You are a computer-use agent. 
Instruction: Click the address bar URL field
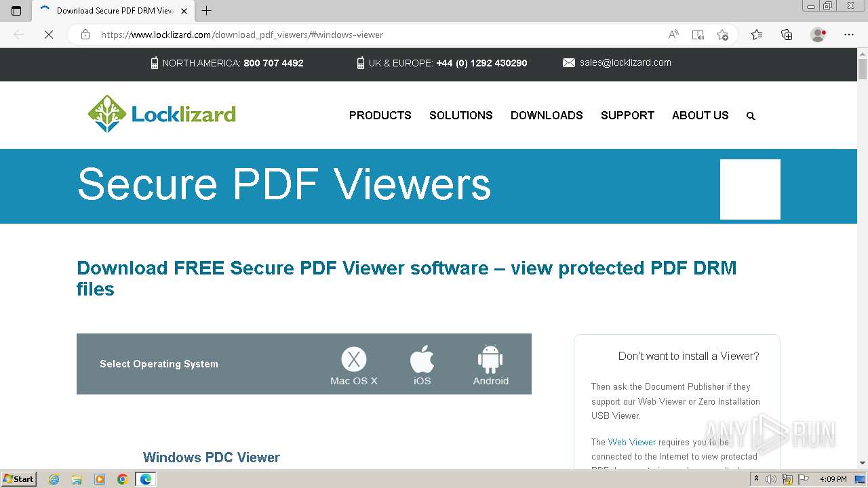pos(380,35)
